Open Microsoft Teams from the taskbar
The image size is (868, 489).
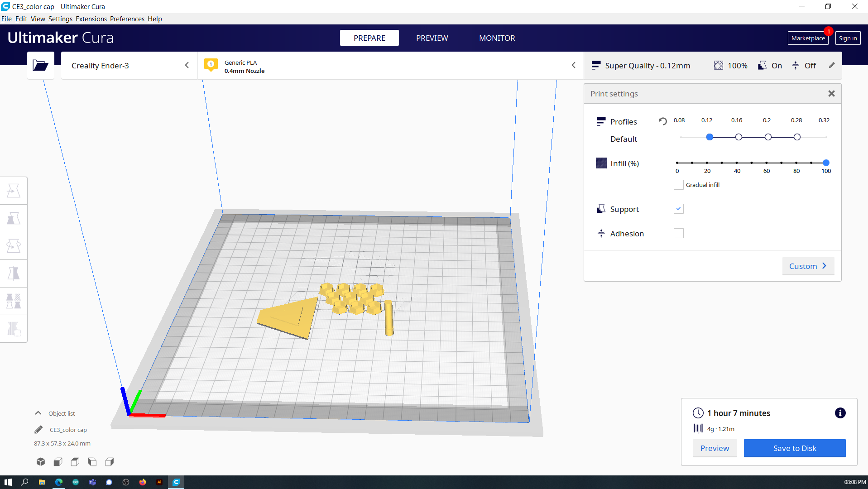pos(92,482)
